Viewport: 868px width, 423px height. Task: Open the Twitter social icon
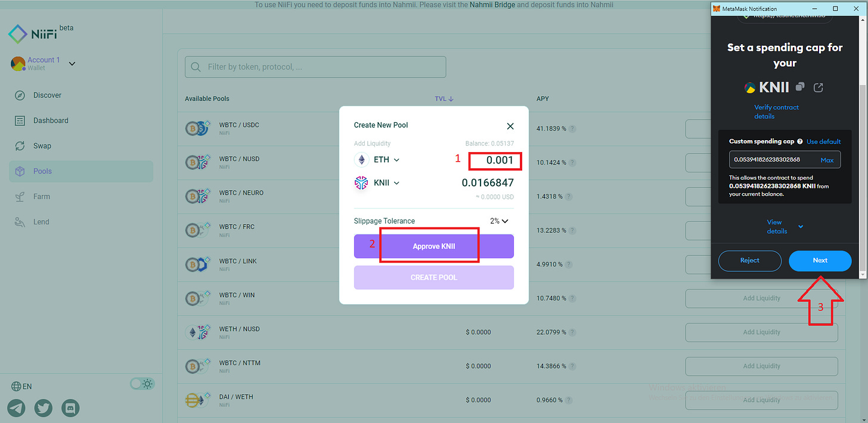pos(44,408)
